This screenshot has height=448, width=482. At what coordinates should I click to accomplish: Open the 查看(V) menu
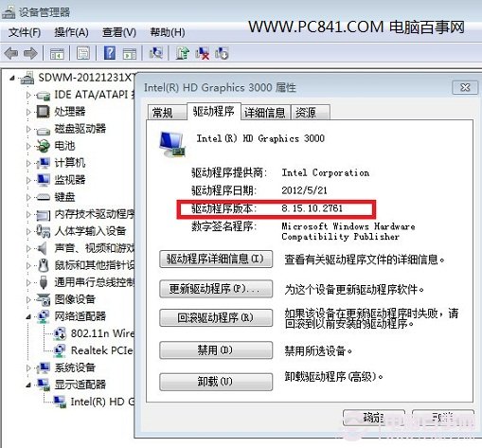tap(119, 32)
